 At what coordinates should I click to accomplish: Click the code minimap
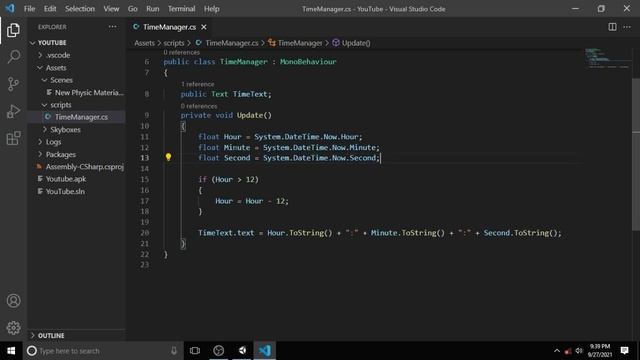607,58
